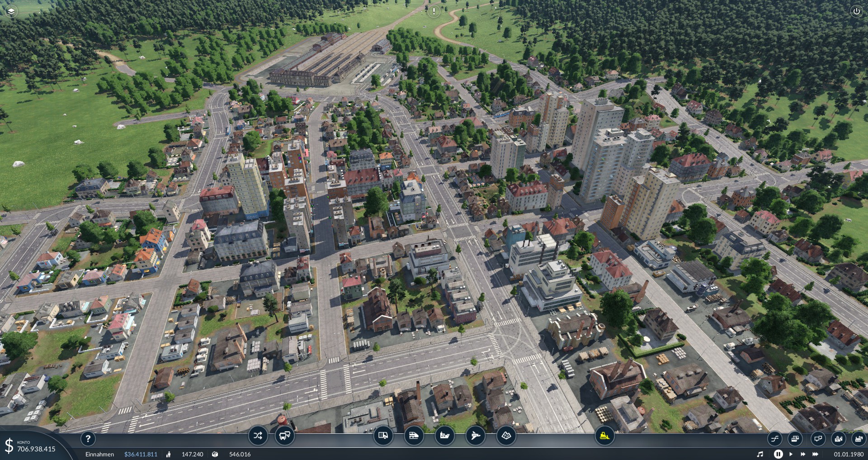Screen dimensions: 868x460
Task: Pause the game simulation
Action: 778,454
